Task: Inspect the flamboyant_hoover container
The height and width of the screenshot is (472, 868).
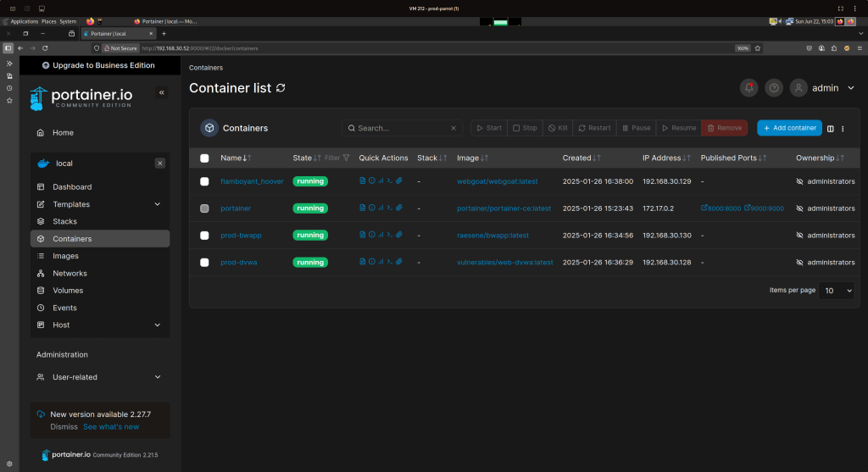Action: pos(372,181)
